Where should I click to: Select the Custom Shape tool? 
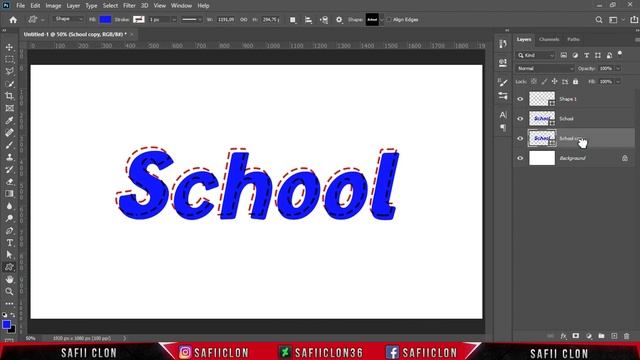tap(9, 267)
